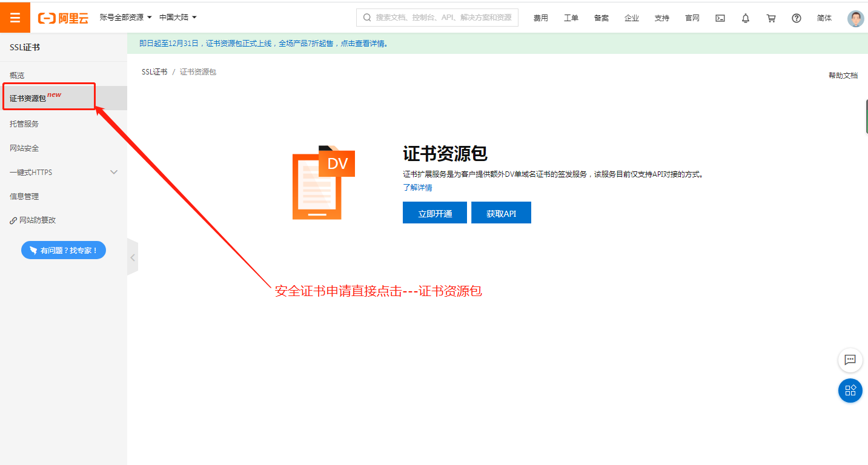Click the search magnifier icon
This screenshot has width=868, height=465.
tap(367, 18)
